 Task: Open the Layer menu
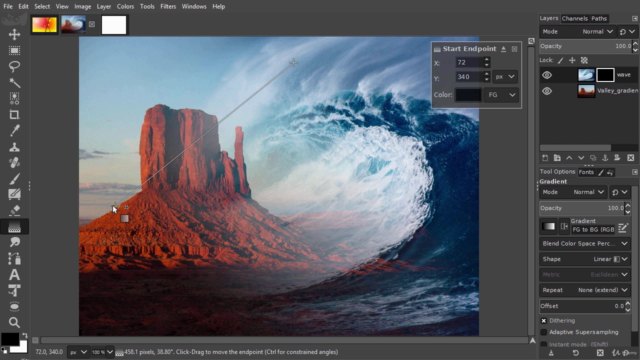pyautogui.click(x=104, y=7)
